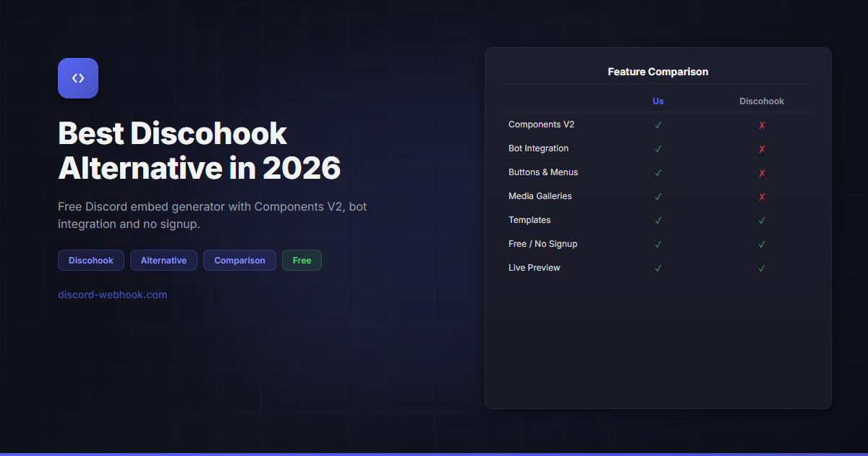The width and height of the screenshot is (868, 456).
Task: Select the checkmark beside Templates under Us
Action: (x=658, y=220)
